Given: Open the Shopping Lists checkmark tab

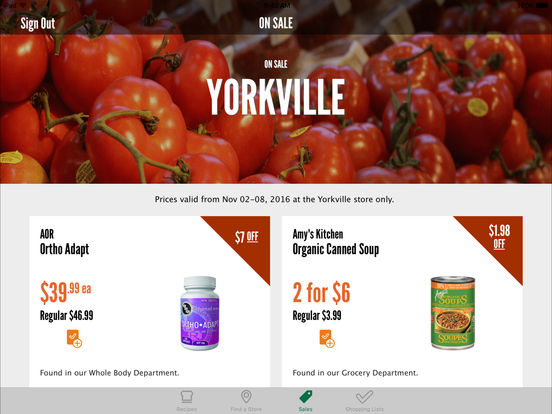Looking at the screenshot, I should pos(364,401).
